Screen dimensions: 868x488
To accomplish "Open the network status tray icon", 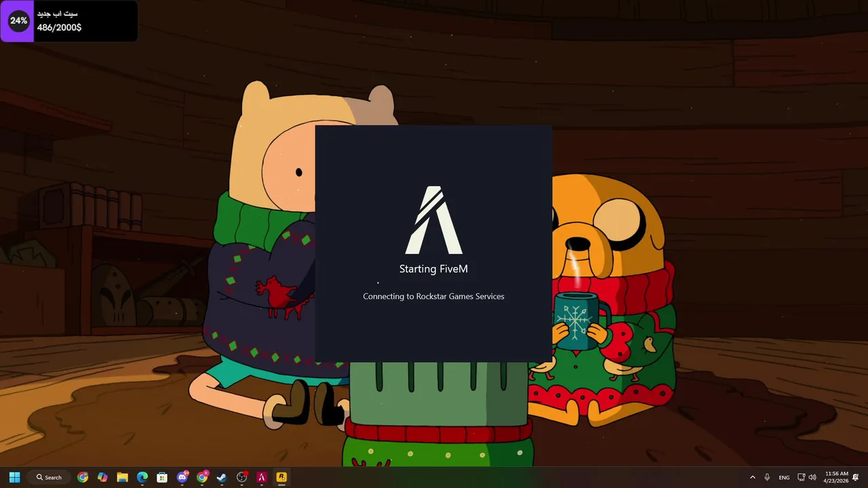I will [x=801, y=477].
